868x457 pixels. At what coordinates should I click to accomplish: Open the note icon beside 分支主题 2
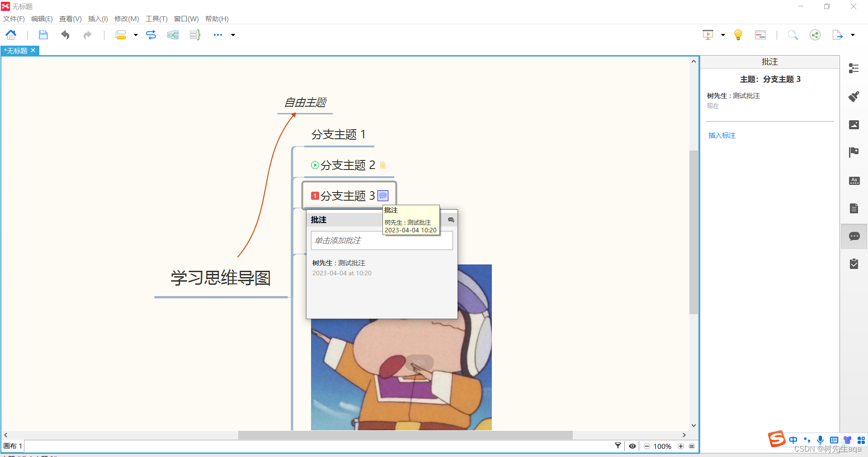383,165
